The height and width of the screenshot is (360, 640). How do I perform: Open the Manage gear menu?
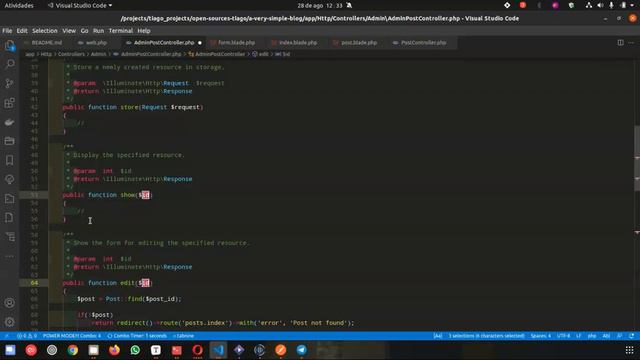[x=9, y=322]
